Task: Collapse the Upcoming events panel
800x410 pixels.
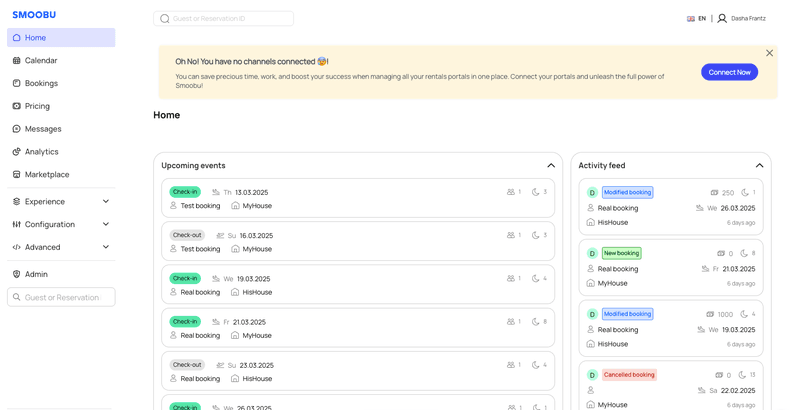Action: click(x=551, y=166)
